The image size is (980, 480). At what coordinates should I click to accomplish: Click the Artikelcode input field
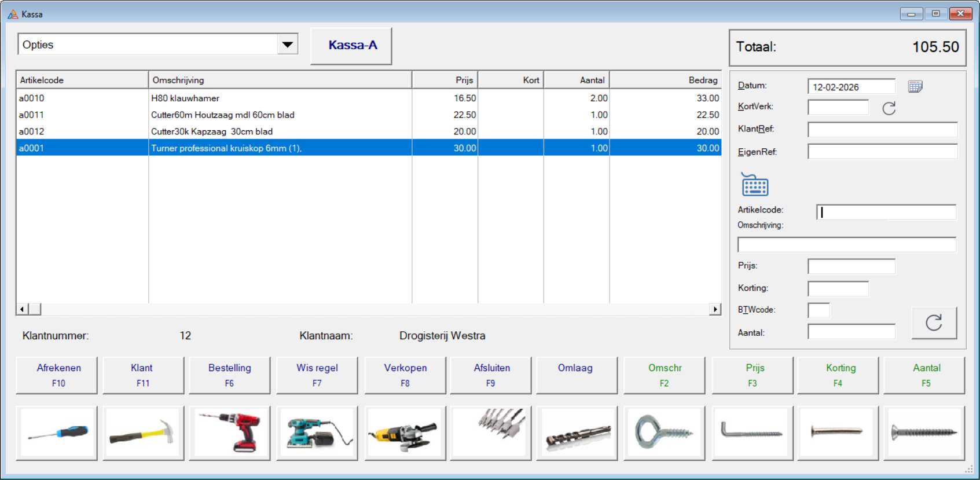[x=886, y=212]
